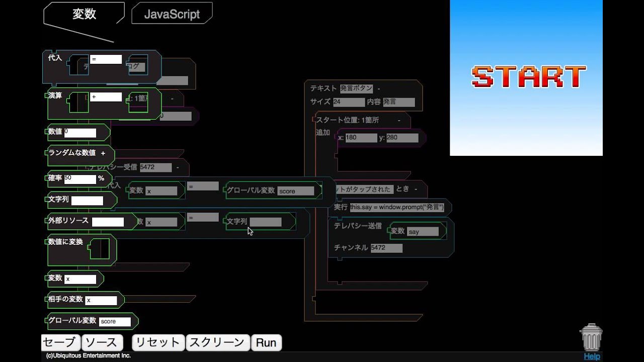Collapse the テレパシー受信 5472 block
This screenshot has height=362, width=644.
[177, 167]
